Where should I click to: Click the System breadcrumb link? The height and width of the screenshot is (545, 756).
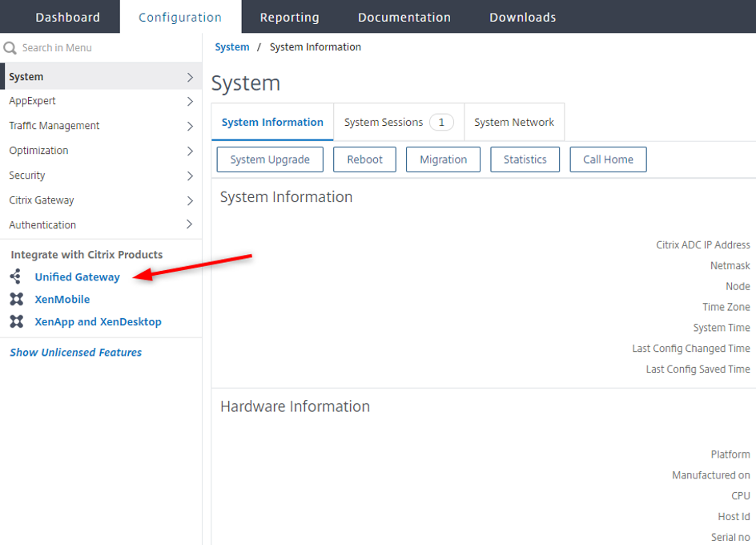coord(232,46)
